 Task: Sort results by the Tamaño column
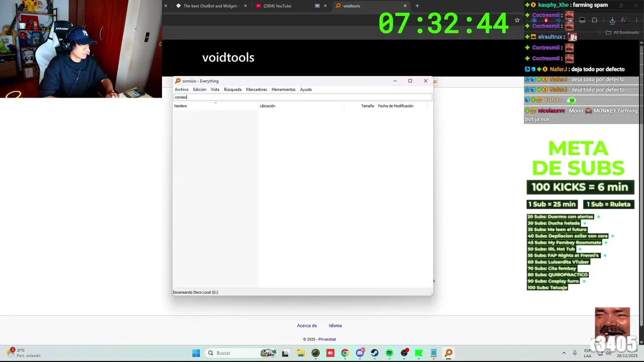pos(360,106)
